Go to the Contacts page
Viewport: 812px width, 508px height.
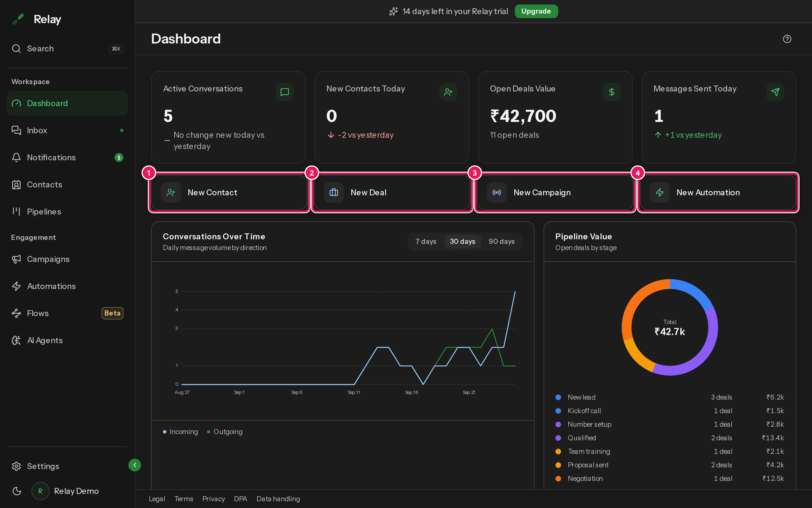coord(67,185)
